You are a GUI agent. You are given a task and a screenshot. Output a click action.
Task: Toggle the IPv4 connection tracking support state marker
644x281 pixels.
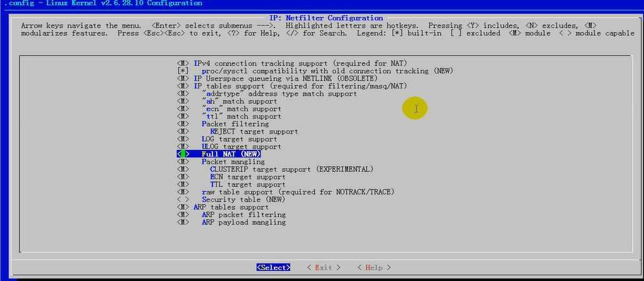(183, 63)
